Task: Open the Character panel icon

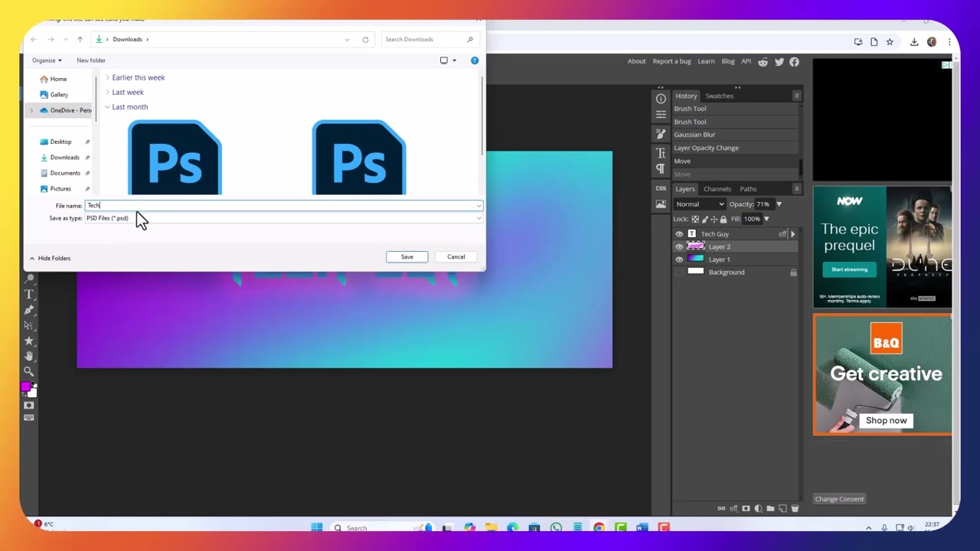Action: tap(661, 153)
